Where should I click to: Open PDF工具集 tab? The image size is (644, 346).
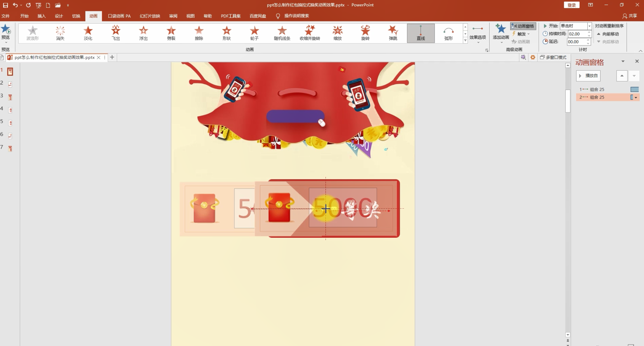(231, 16)
